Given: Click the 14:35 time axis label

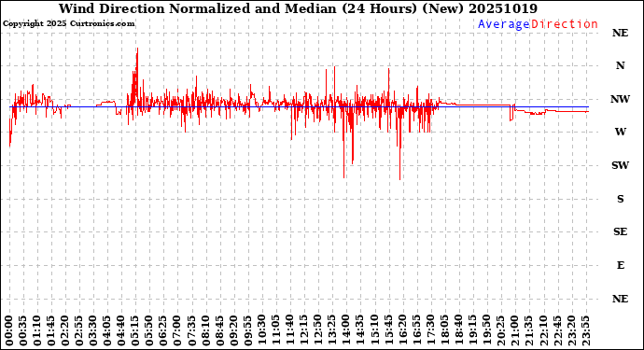Looking at the screenshot, I should (x=360, y=331).
